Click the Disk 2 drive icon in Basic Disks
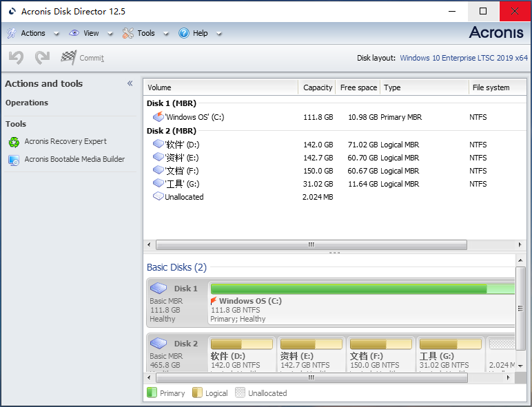 click(x=158, y=343)
